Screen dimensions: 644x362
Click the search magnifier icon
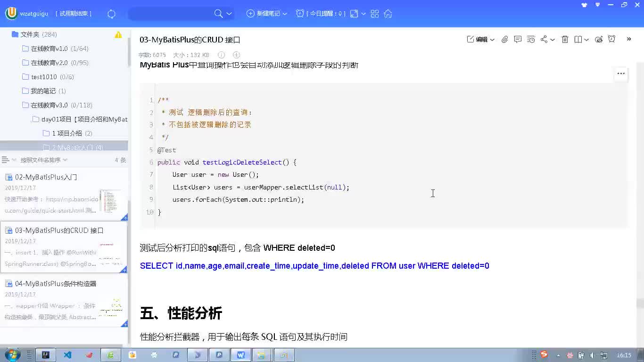pos(218,14)
